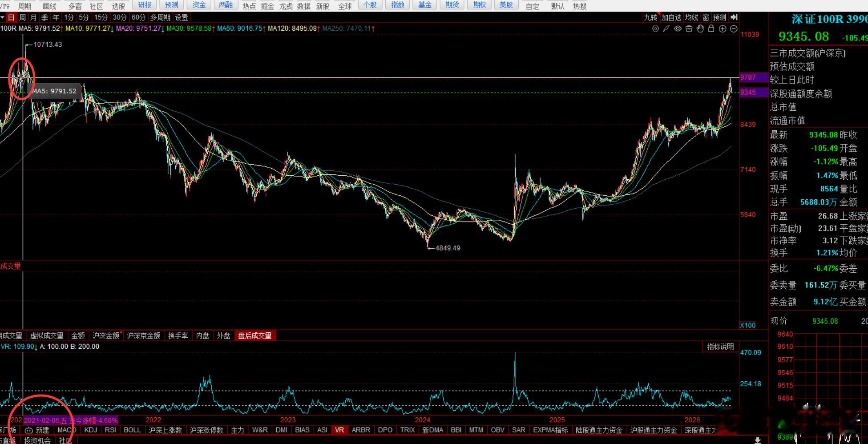The height and width of the screenshot is (444, 868).
Task: Select KDJ indicator tab
Action: tap(90, 430)
